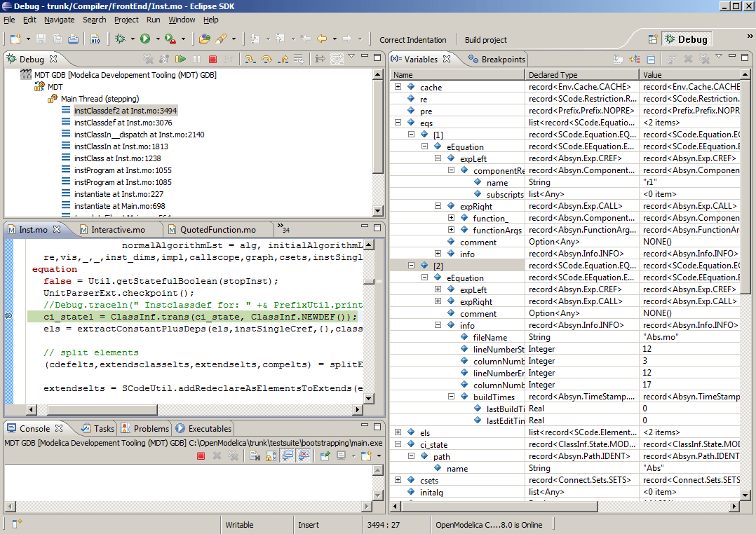
Task: Collapse the eqs variable tree
Action: pos(398,122)
